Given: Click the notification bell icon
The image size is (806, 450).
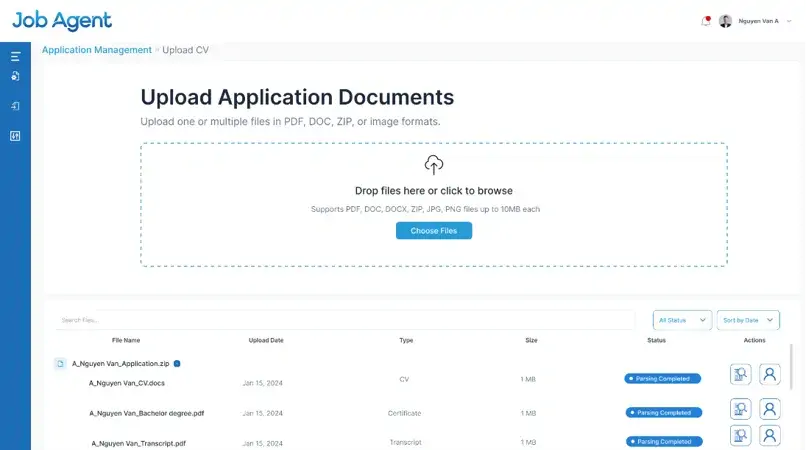Looking at the screenshot, I should 706,21.
